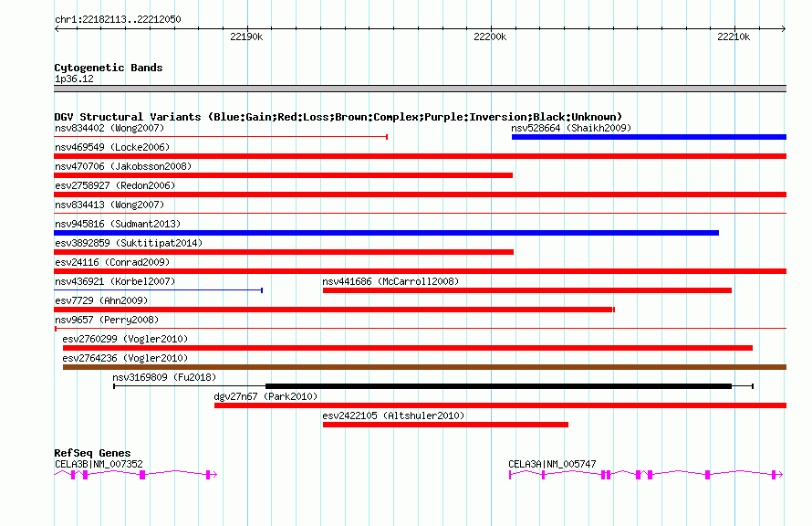Click esv24116 (Conrad2009) label
This screenshot has height=526, width=812.
(112, 262)
